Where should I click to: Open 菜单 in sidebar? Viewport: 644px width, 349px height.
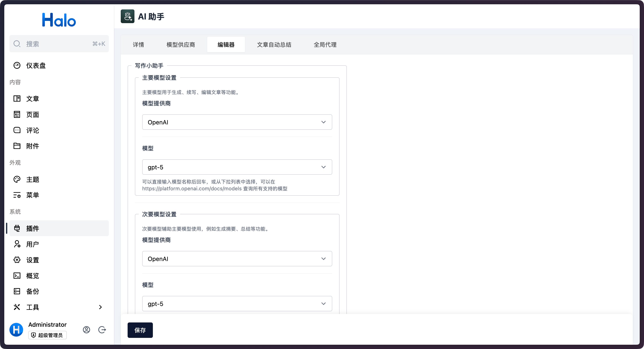59,195
